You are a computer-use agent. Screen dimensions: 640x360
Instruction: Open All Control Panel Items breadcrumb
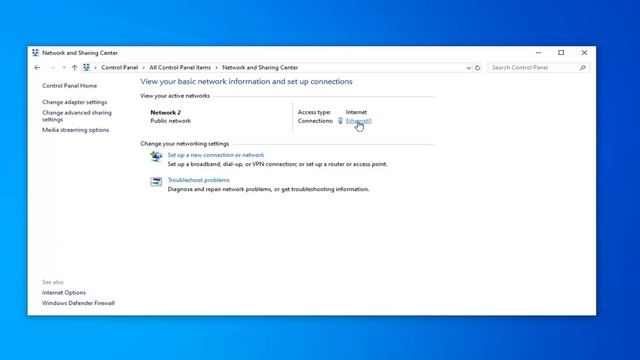180,67
